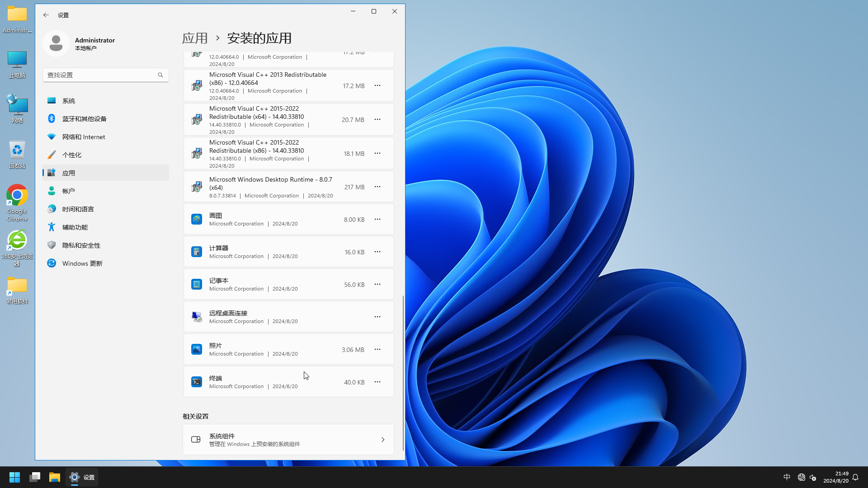Select 应用 breadcrumb navigation item
This screenshot has height=488, width=868.
tap(194, 38)
